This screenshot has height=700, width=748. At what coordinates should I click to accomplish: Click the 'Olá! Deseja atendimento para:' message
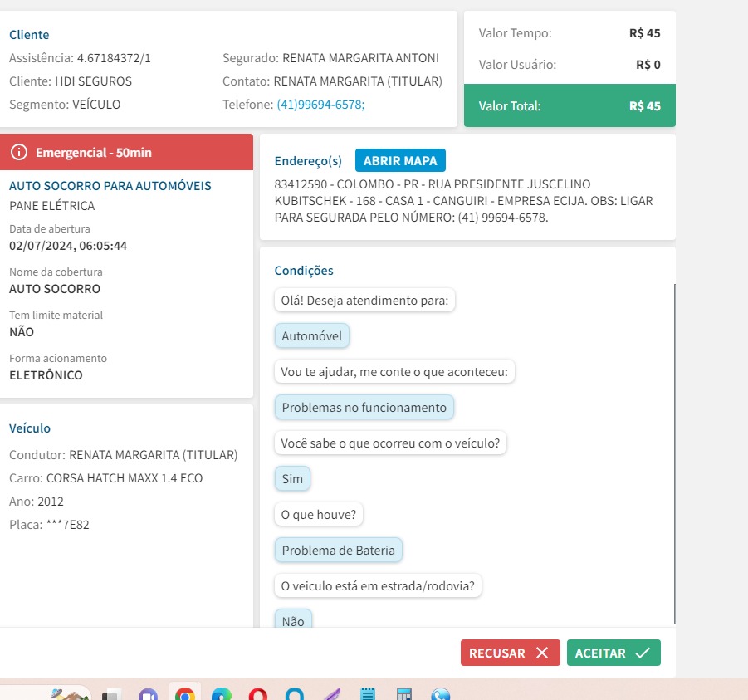click(x=364, y=300)
